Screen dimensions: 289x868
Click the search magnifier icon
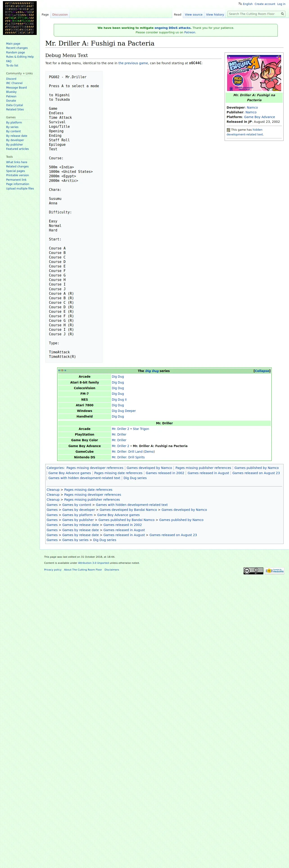tap(282, 14)
